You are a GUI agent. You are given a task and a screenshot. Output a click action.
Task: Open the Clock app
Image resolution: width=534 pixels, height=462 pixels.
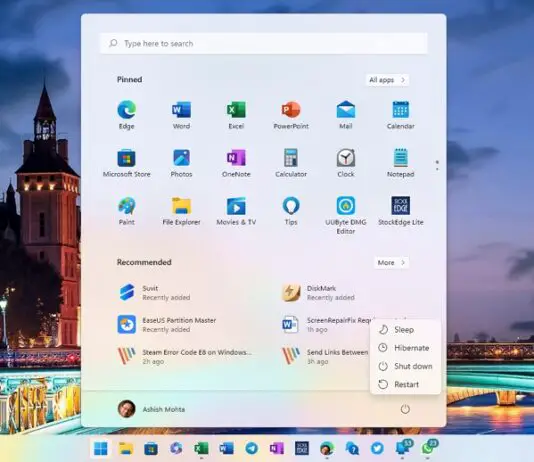click(x=346, y=163)
